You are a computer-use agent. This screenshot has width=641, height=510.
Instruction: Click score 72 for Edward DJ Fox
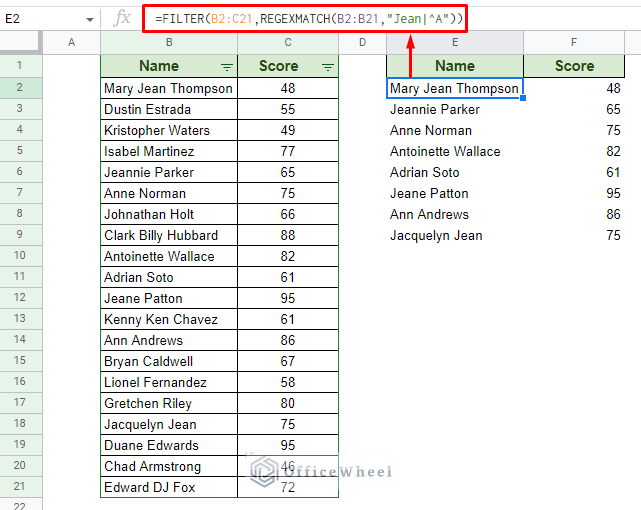click(x=288, y=488)
